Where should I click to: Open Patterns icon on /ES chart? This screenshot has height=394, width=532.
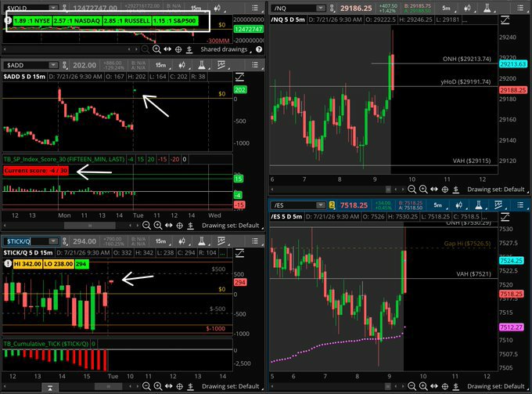coord(498,205)
